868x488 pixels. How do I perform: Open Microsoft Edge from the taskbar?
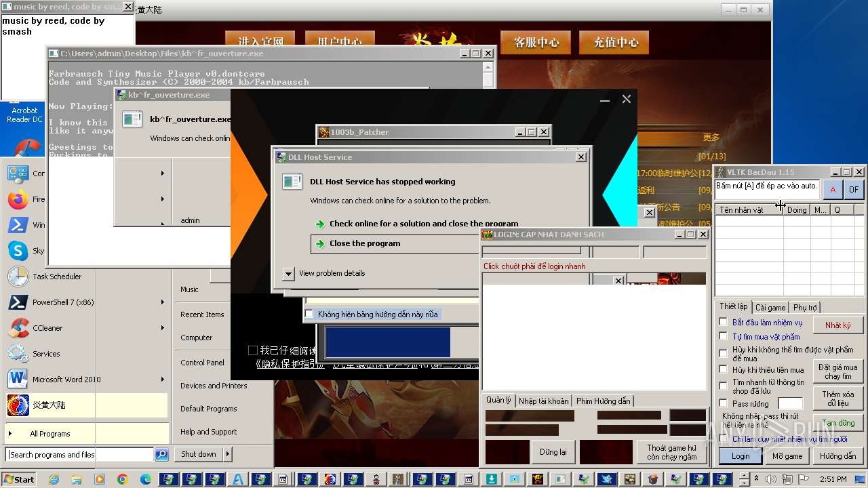click(x=146, y=479)
